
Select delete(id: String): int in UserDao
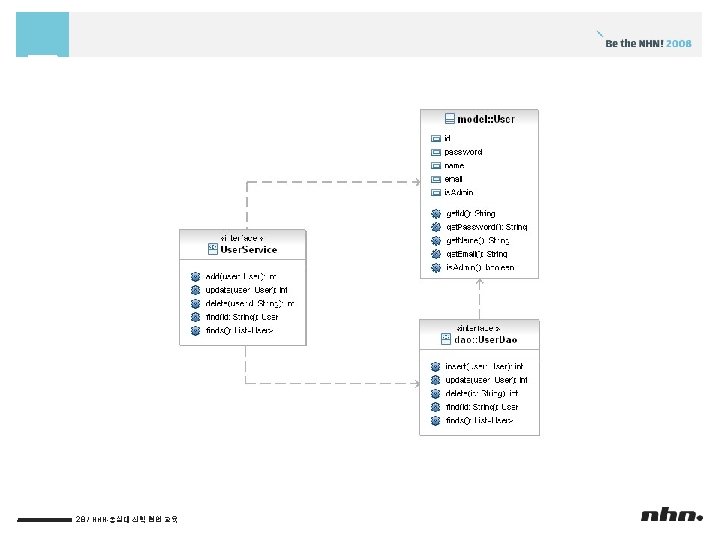(482, 394)
